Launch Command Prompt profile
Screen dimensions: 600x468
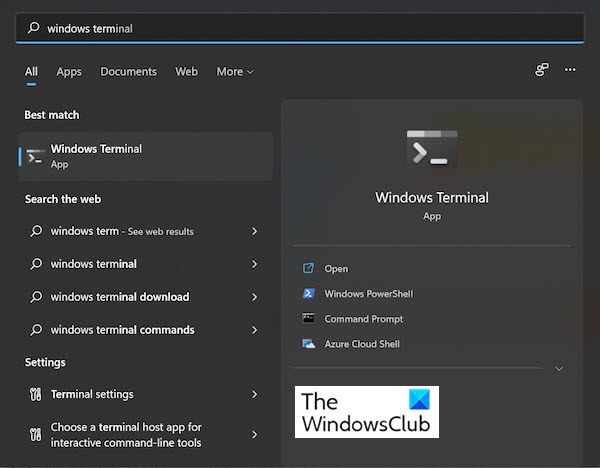click(364, 319)
